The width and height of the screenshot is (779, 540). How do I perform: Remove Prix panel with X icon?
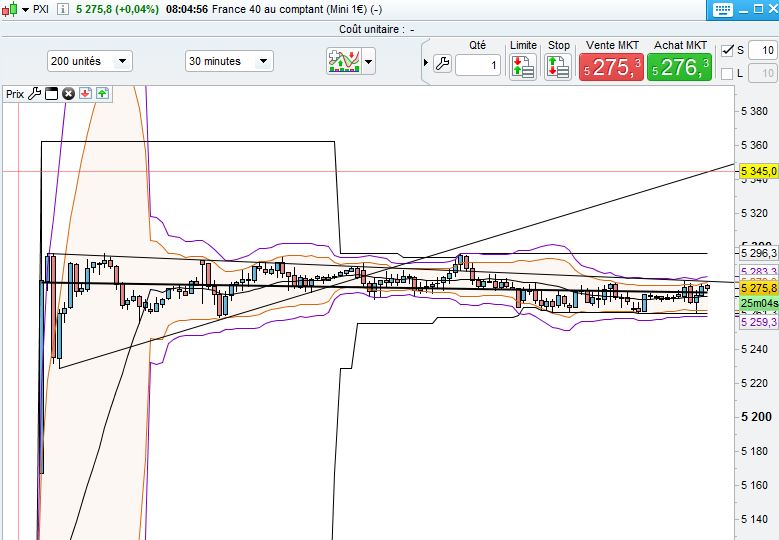[x=69, y=94]
